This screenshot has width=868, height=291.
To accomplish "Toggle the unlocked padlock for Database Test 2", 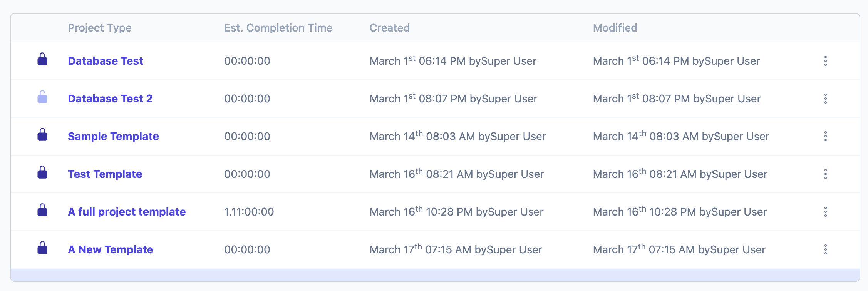I will click(42, 97).
